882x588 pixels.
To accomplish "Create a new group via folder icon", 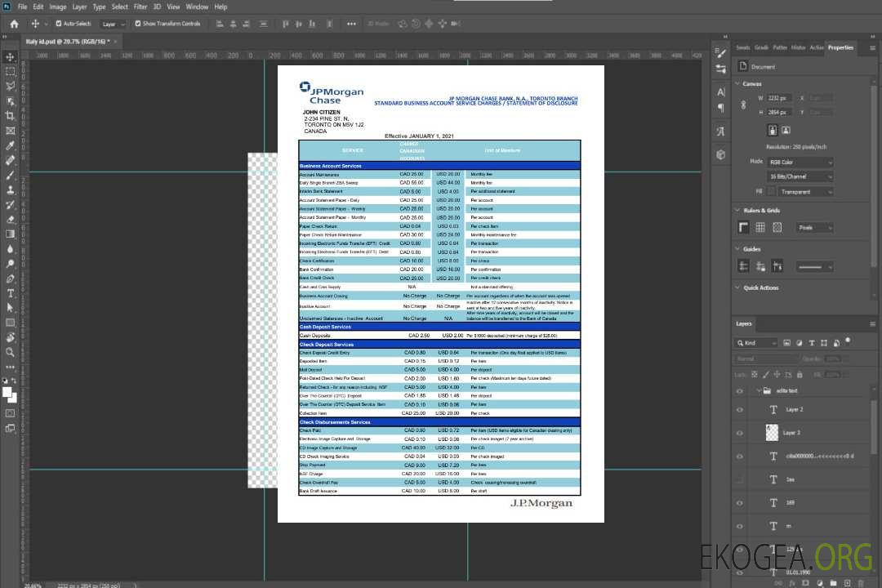I will [833, 583].
